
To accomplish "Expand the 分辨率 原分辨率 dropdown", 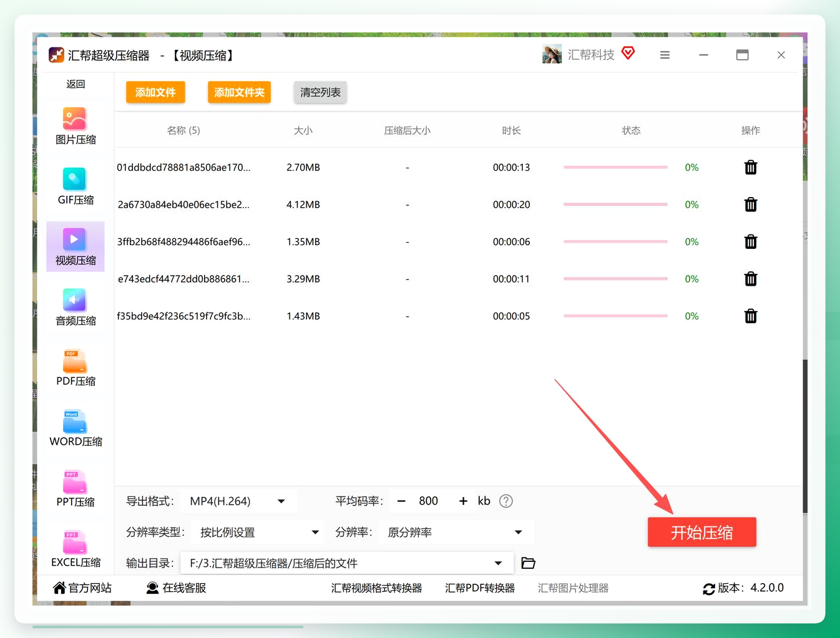I will [x=455, y=532].
